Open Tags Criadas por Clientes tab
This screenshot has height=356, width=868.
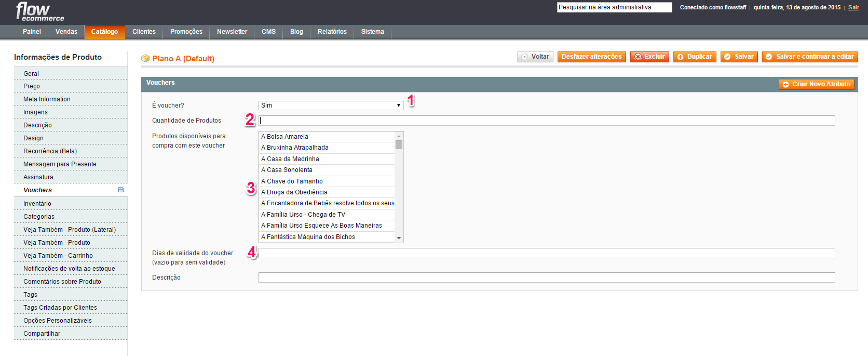click(x=71, y=308)
